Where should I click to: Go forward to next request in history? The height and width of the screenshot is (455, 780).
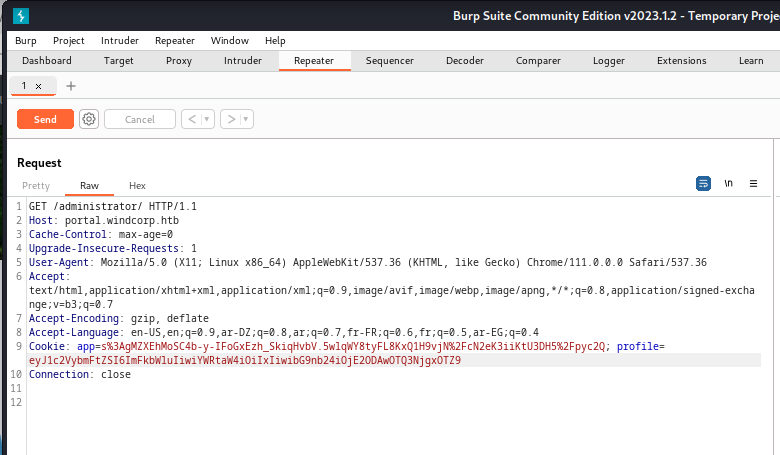[231, 119]
